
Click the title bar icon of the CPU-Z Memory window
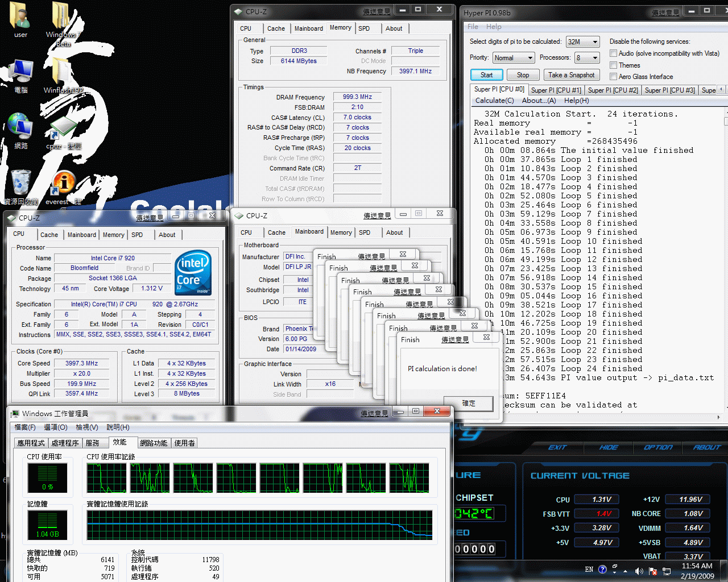point(239,11)
